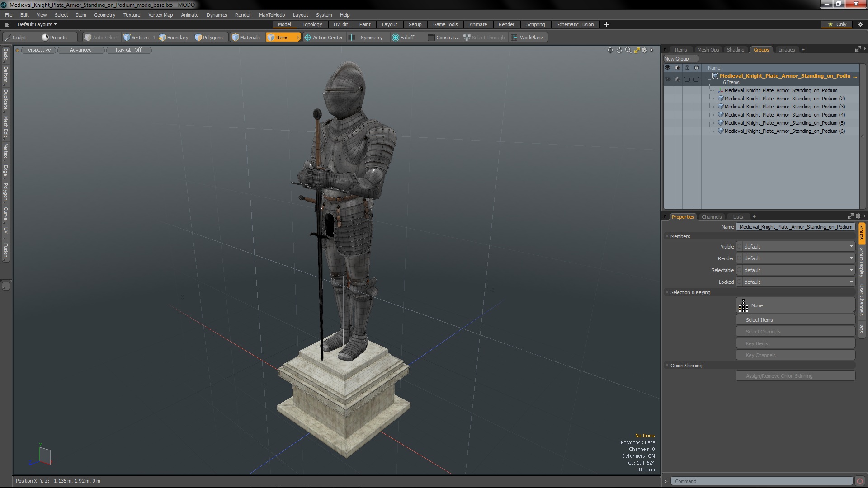This screenshot has height=488, width=868.
Task: Open the Locked default dropdown
Action: pos(796,282)
